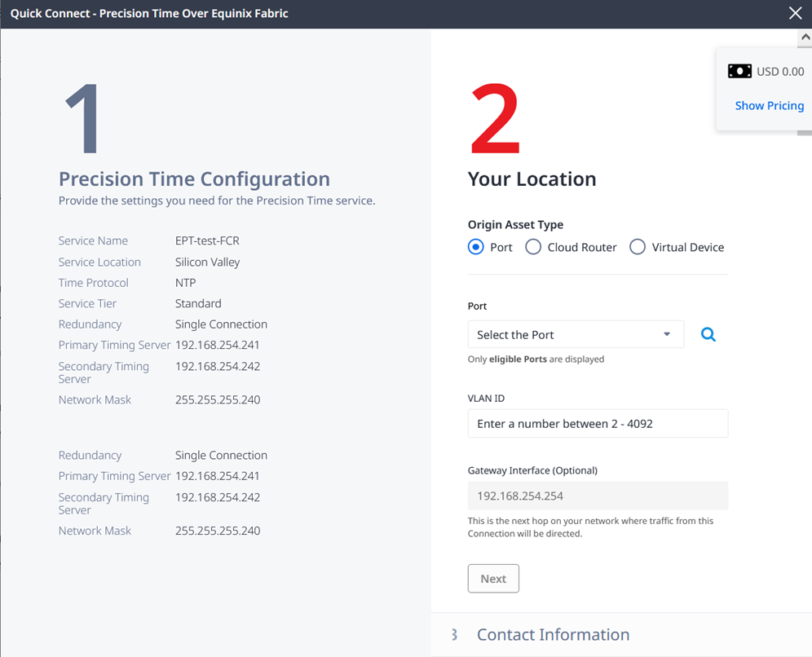Click the port search magnifier icon
The height and width of the screenshot is (657, 812).
(x=708, y=334)
